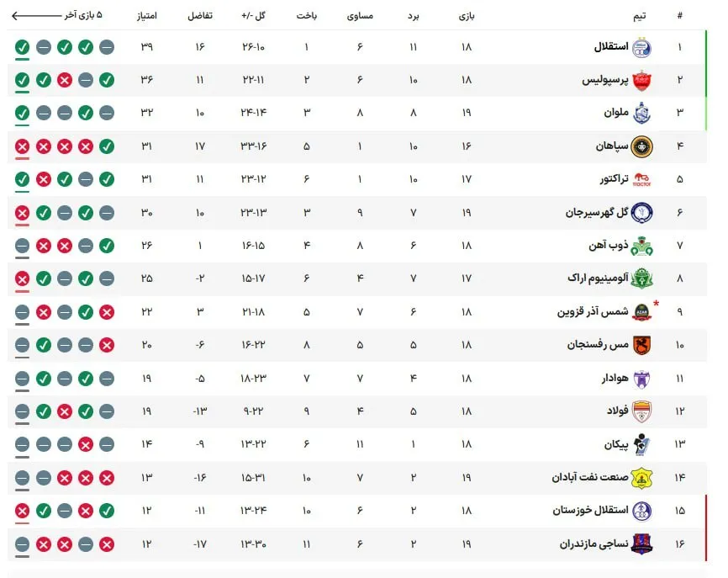Click Paykan's only red loss result icon

(x=86, y=445)
